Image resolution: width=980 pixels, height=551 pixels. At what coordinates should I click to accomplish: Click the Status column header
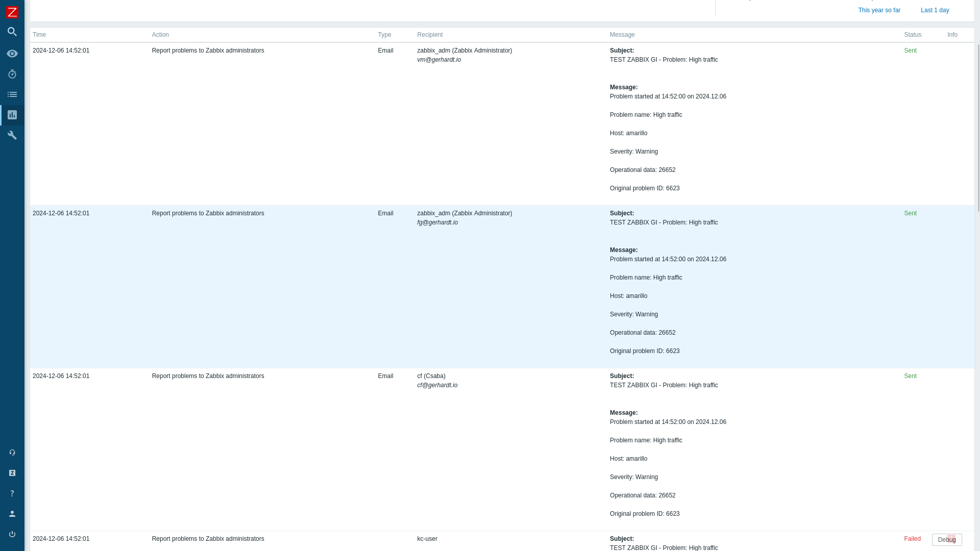(913, 35)
